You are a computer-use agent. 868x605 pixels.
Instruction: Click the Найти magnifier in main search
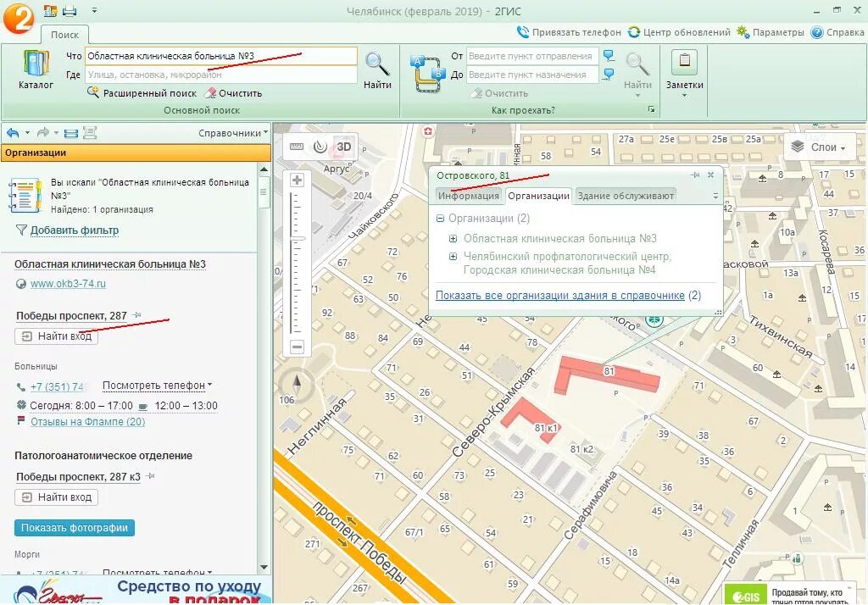[377, 69]
